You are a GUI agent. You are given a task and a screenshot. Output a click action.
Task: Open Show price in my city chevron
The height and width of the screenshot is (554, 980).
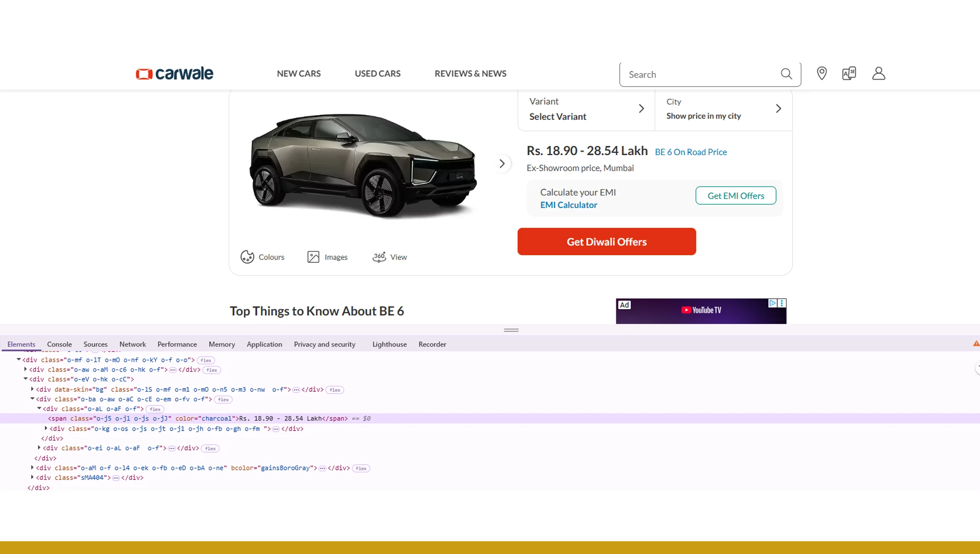tap(778, 108)
